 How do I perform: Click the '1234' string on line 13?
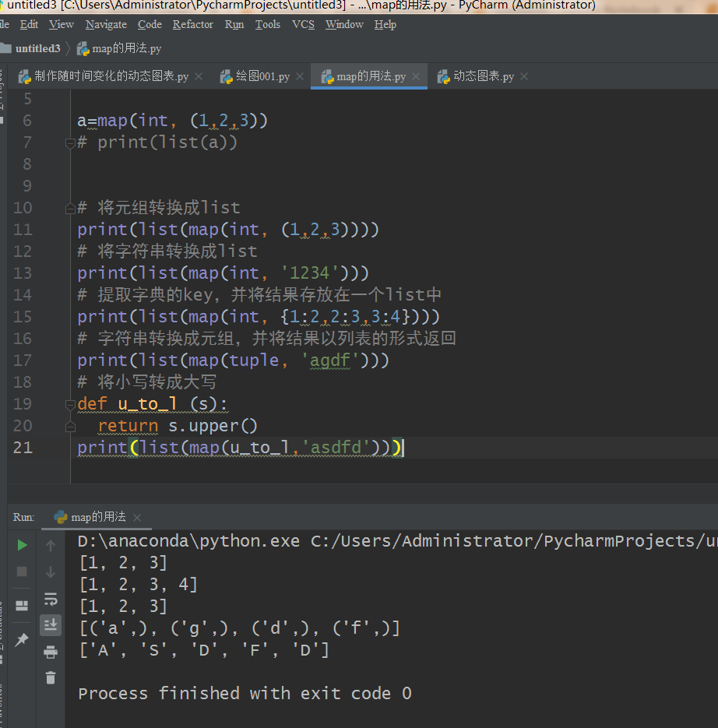[310, 273]
